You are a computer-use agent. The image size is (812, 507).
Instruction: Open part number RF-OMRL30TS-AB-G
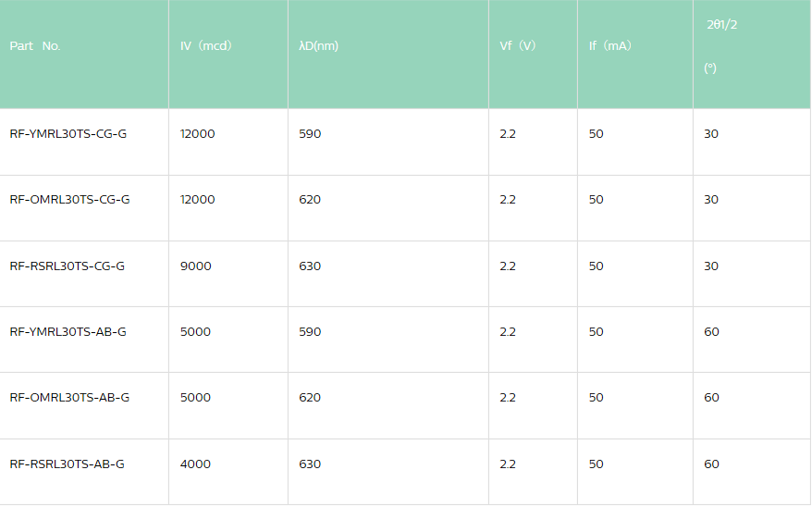[69, 398]
